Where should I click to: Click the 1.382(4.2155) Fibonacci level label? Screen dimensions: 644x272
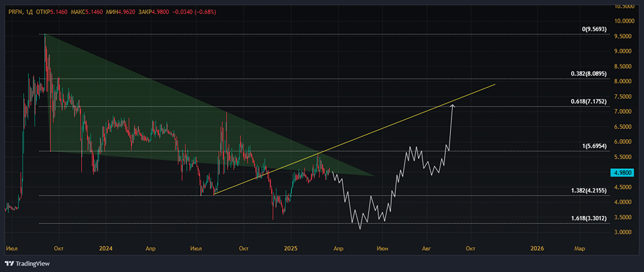tap(587, 191)
